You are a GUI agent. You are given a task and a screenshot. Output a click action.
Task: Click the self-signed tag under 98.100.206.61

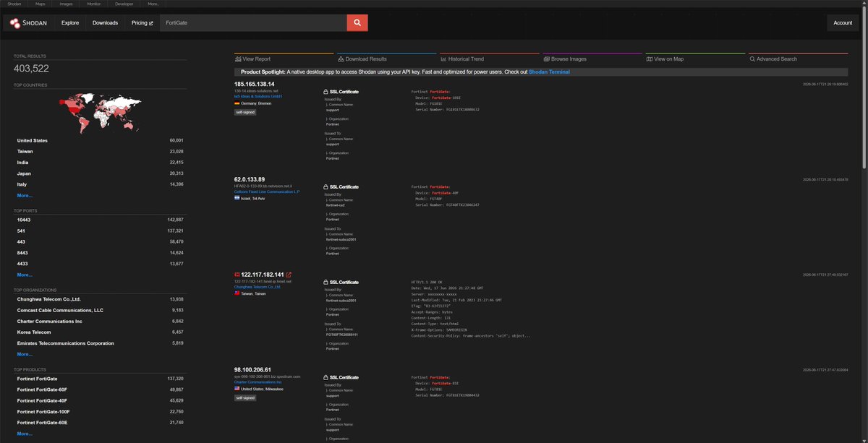coord(245,397)
